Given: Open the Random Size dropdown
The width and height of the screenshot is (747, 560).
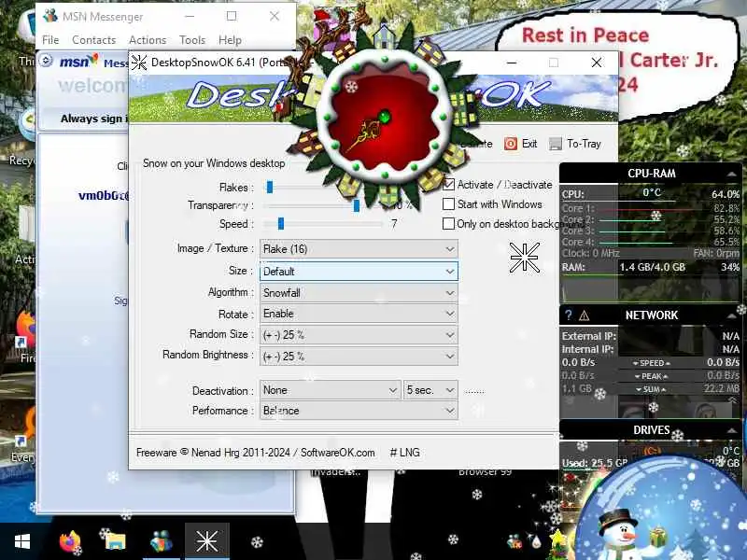Looking at the screenshot, I should tap(359, 335).
